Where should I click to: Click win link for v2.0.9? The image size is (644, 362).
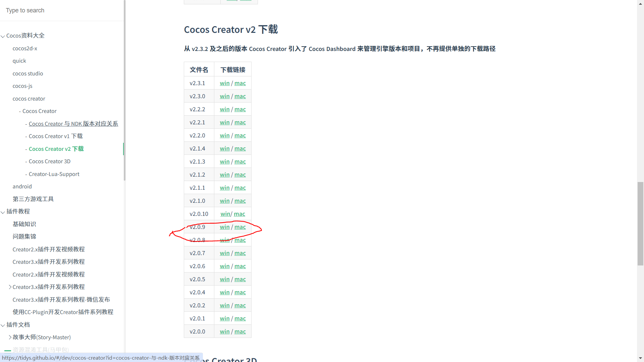pos(224,227)
